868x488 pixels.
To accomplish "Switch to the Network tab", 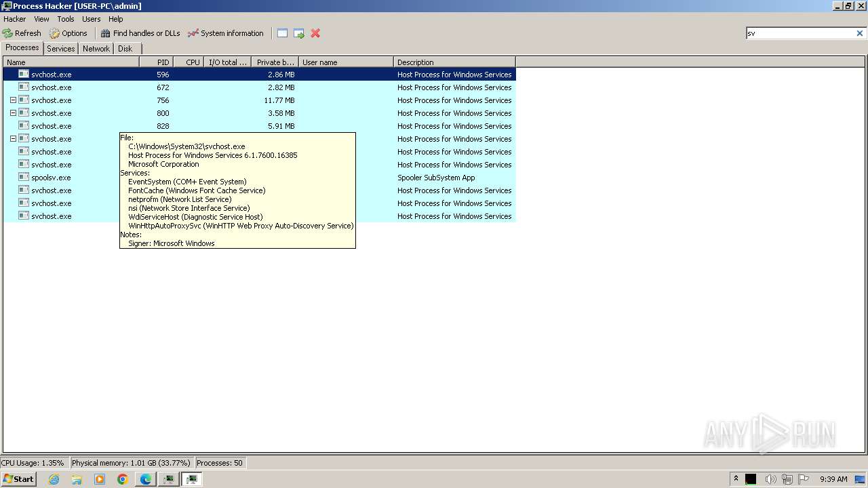I will click(x=96, y=49).
